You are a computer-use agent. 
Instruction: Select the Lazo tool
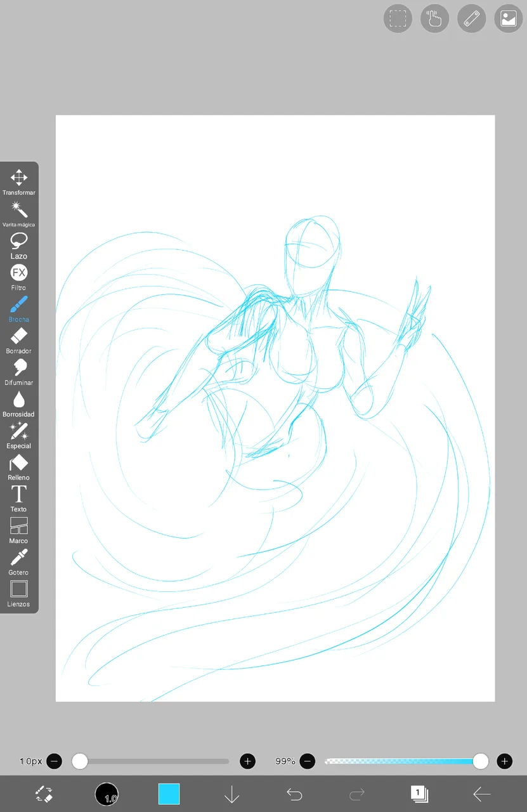tap(19, 246)
